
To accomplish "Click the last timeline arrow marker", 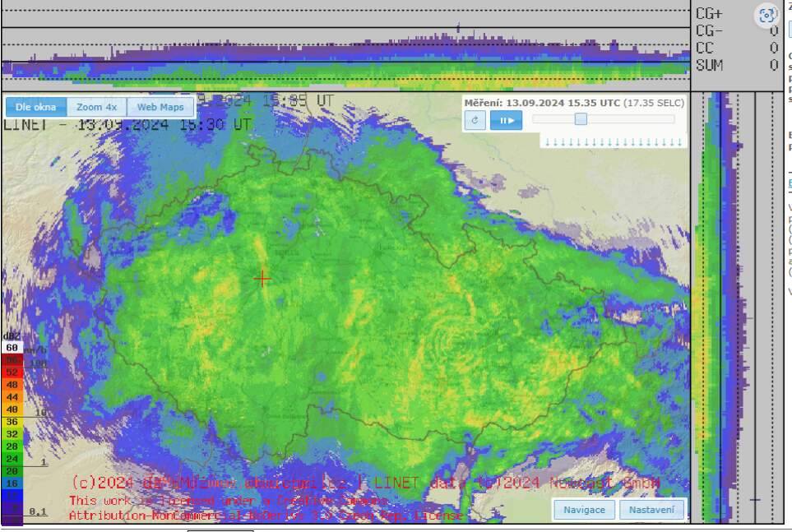I will 681,142.
